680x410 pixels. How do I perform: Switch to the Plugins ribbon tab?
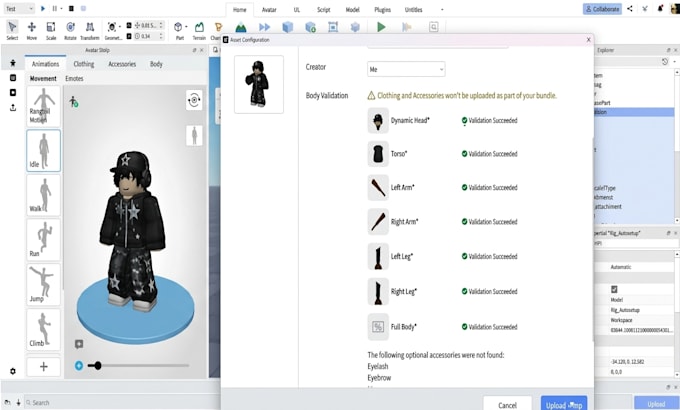(382, 10)
